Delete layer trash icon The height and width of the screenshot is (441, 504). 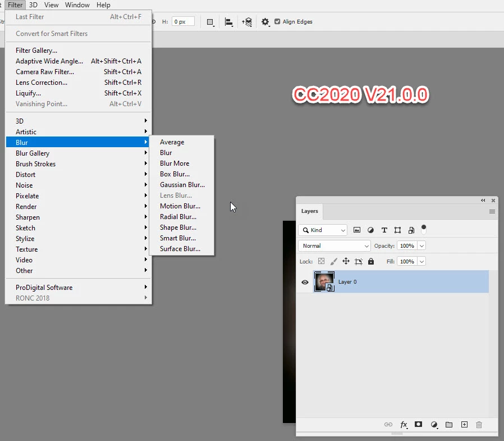pyautogui.click(x=479, y=425)
